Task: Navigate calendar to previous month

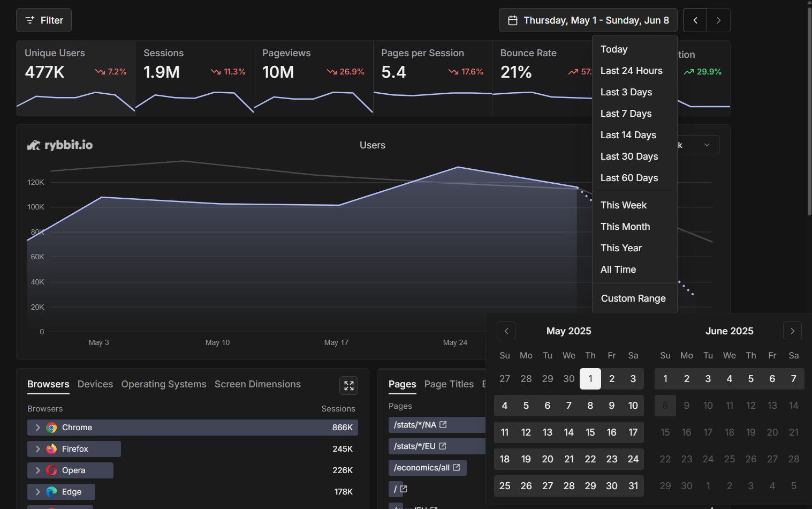Action: (506, 331)
